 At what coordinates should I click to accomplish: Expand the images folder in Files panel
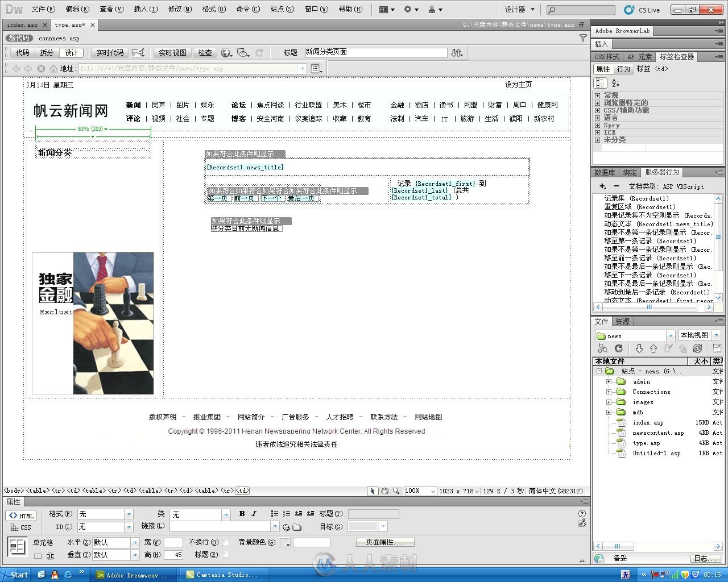(x=609, y=402)
